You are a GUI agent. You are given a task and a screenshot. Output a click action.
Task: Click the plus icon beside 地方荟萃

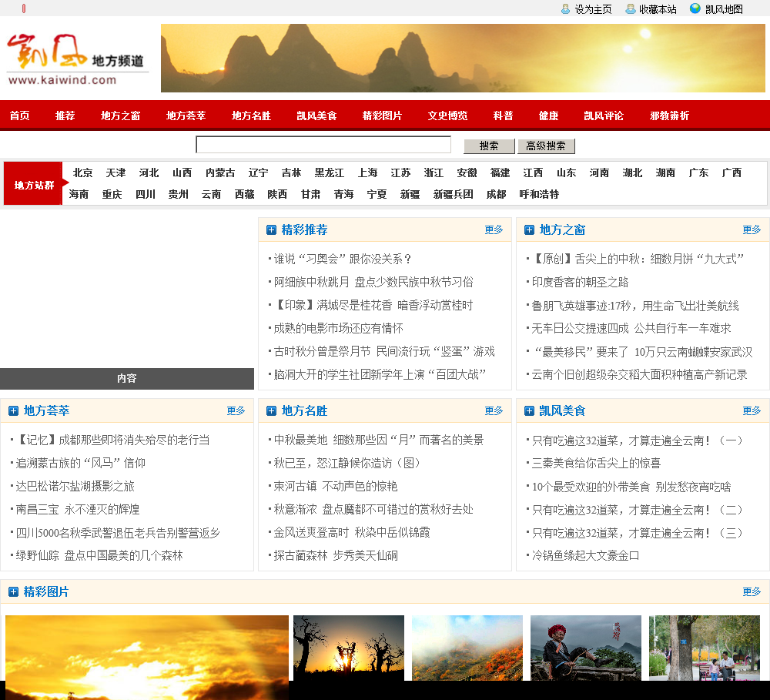pos(13,410)
